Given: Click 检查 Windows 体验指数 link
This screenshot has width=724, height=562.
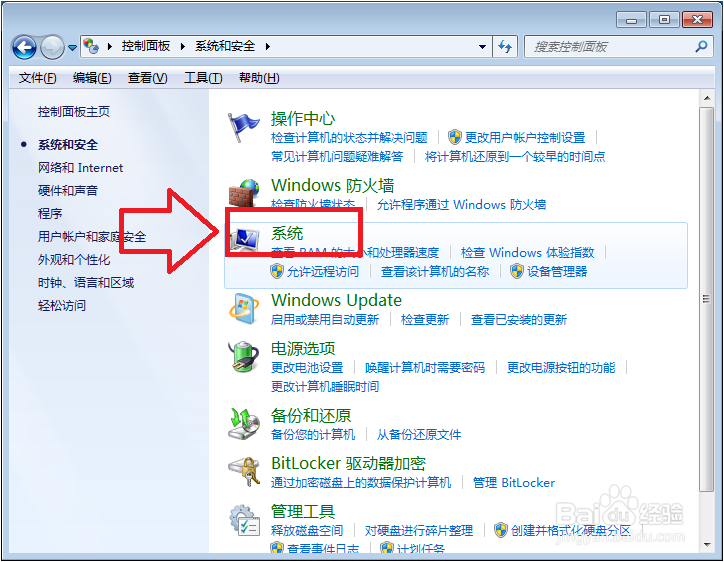Looking at the screenshot, I should pos(527,253).
